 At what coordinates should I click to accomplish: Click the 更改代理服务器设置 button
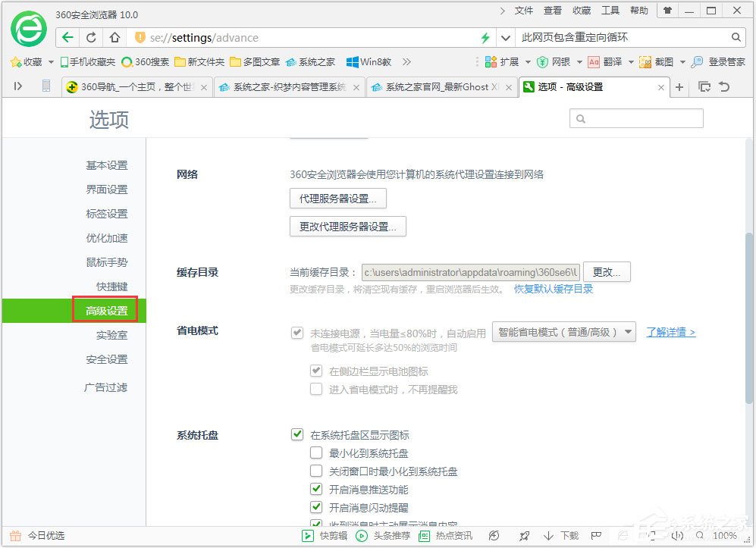[x=347, y=226]
